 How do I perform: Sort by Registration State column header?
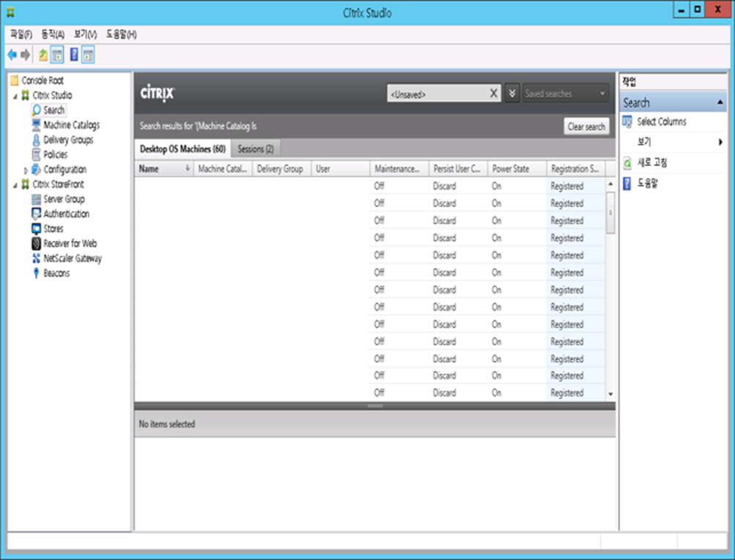(575, 168)
